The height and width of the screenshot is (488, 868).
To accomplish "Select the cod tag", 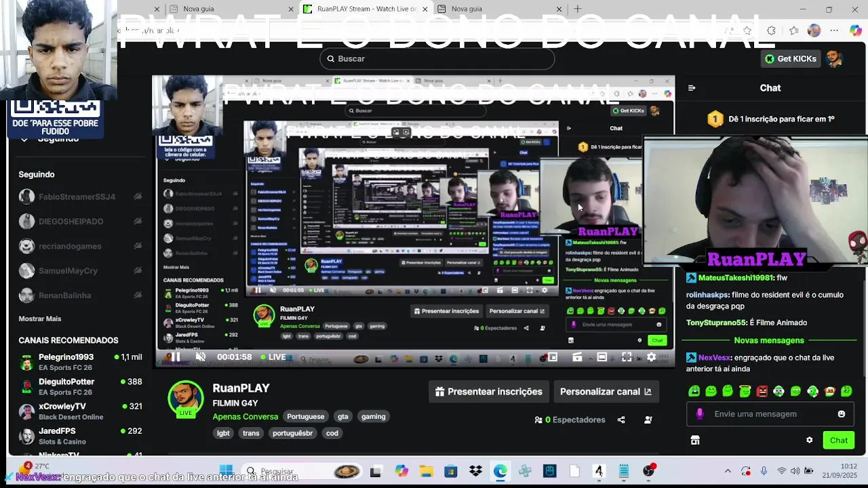I will (x=332, y=433).
